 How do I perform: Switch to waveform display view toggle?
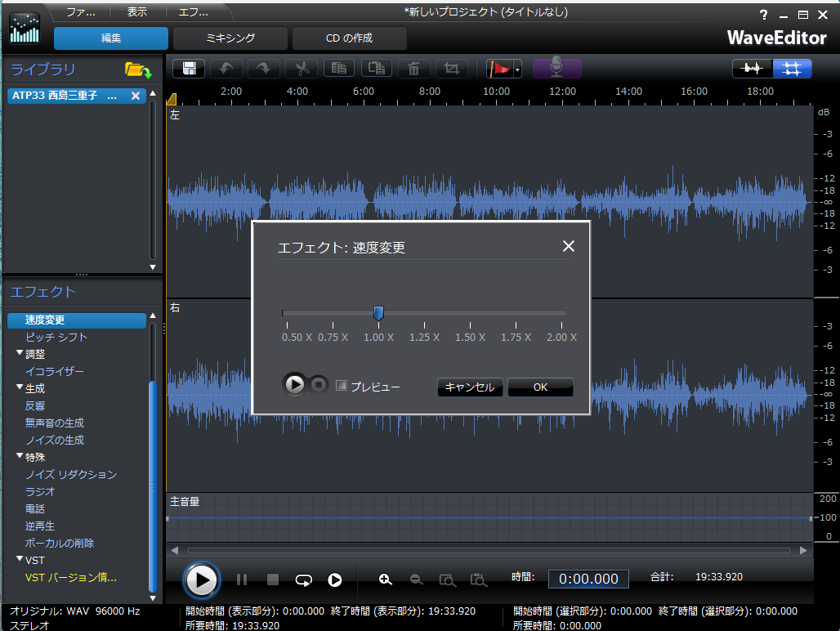(752, 69)
